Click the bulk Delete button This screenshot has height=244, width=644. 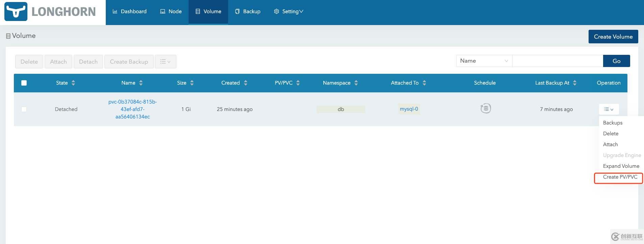tap(29, 62)
